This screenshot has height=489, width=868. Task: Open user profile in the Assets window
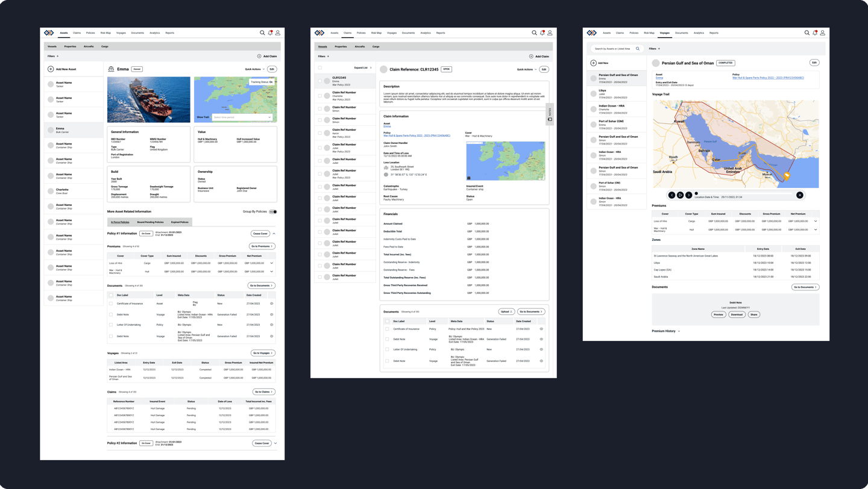[x=278, y=33]
